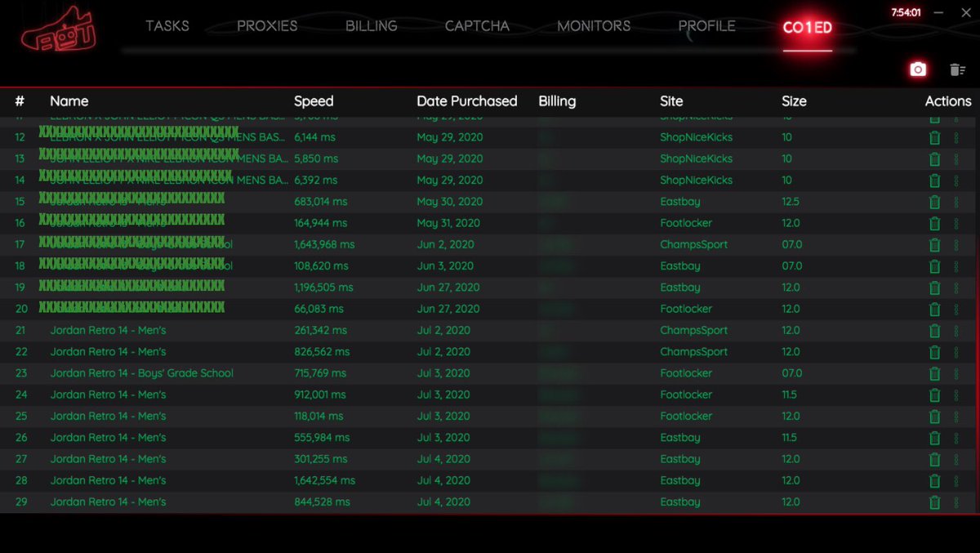Open more options for row 26

pyautogui.click(x=956, y=438)
